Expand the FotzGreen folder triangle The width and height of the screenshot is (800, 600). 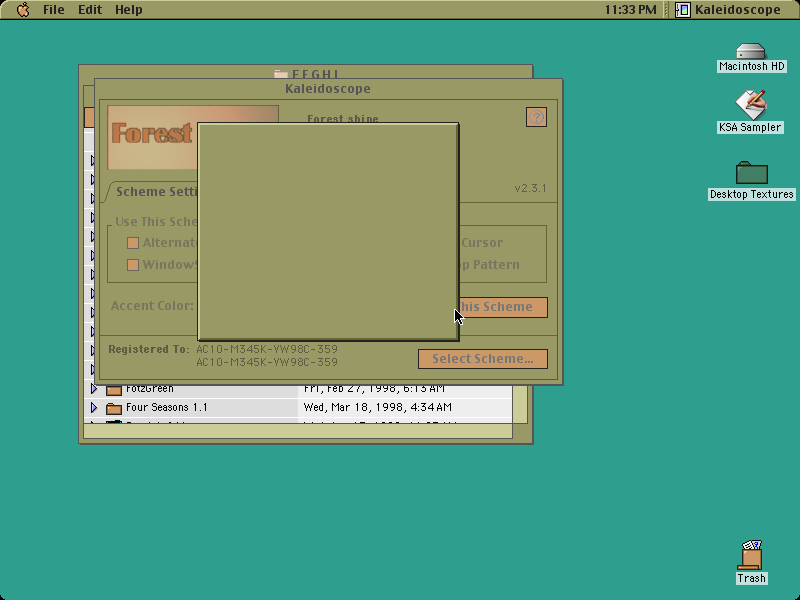click(94, 389)
